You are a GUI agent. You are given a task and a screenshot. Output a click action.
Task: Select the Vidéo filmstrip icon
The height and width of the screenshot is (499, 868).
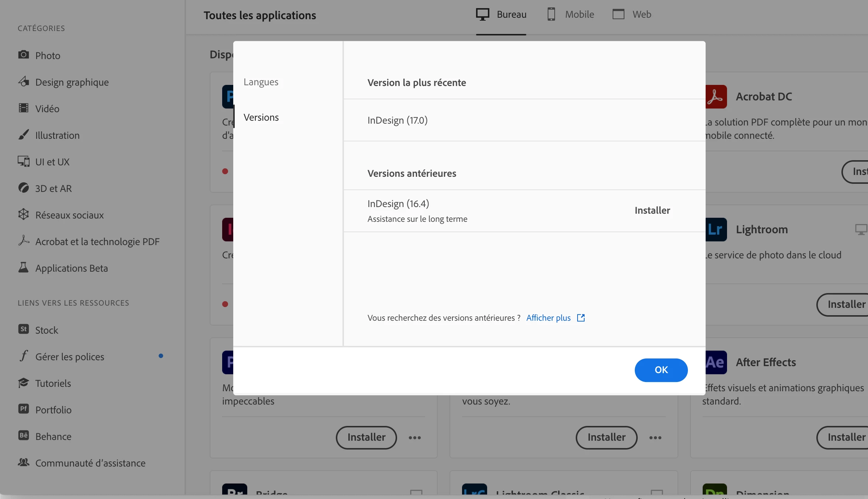click(x=24, y=108)
